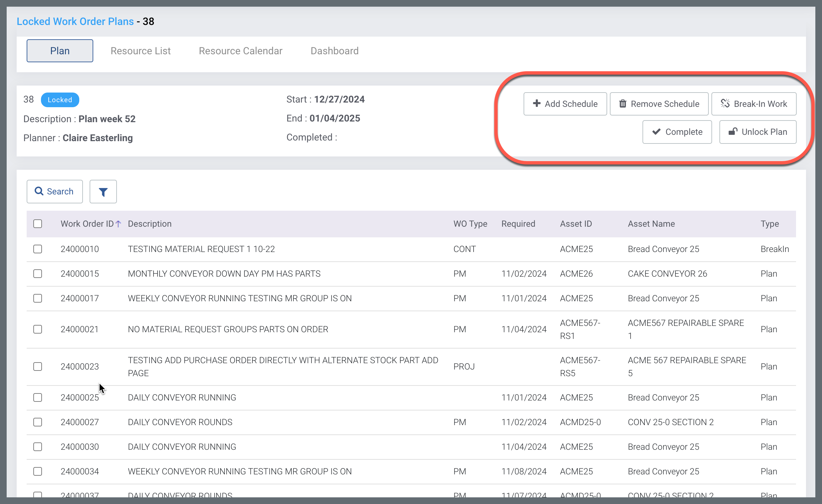
Task: Tick checkbox for work order 24000034
Action: (x=38, y=472)
